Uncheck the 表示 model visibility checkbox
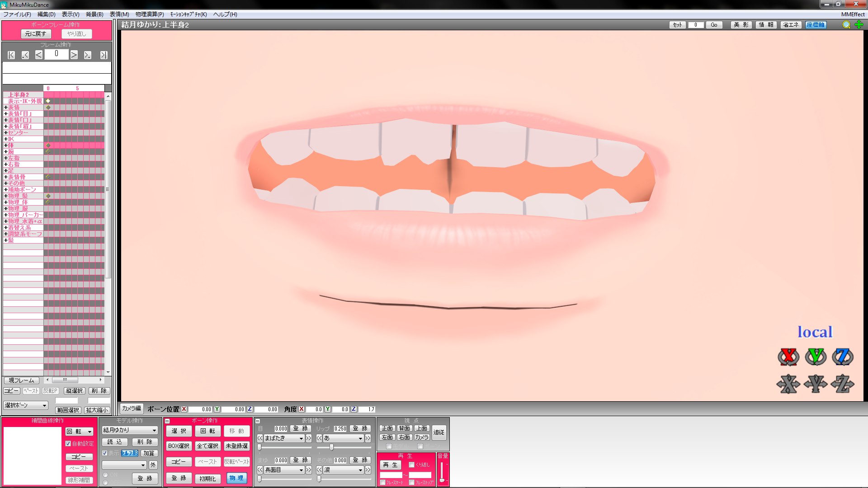Viewport: 868px width, 488px height. click(104, 452)
